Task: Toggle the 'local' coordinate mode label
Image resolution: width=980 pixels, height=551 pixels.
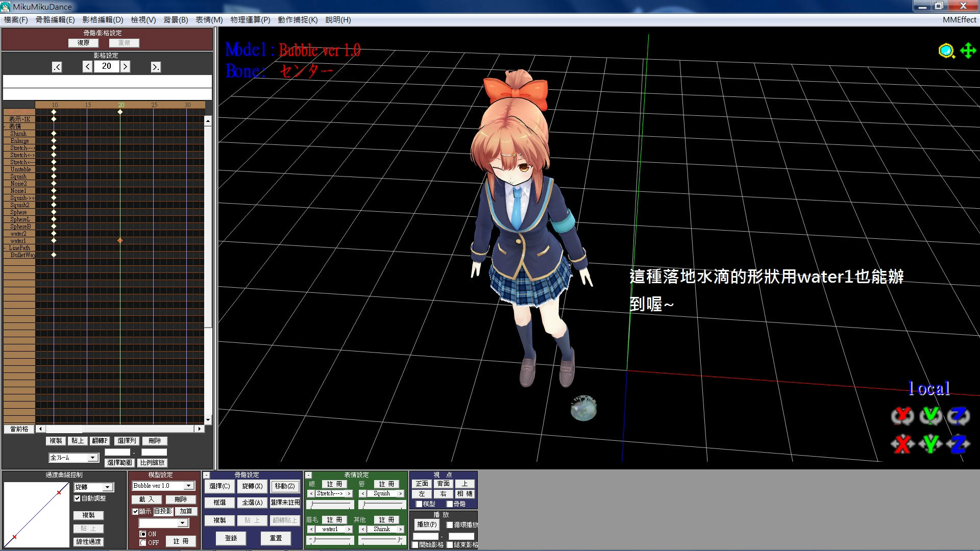Action: tap(929, 389)
